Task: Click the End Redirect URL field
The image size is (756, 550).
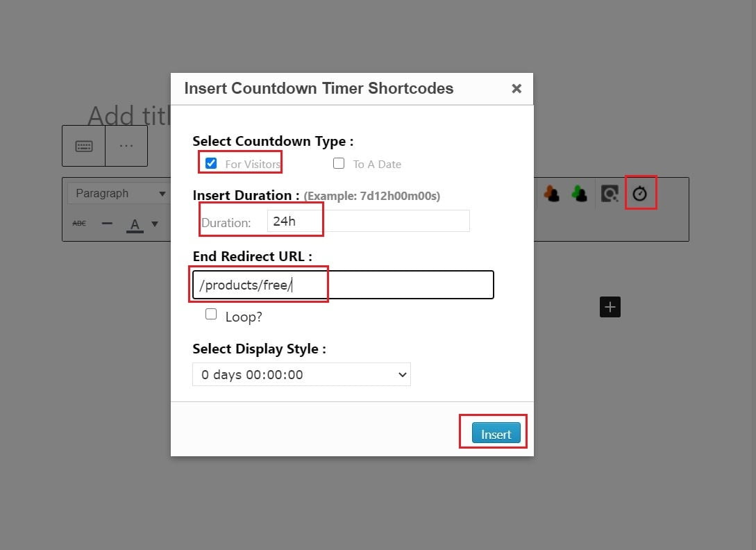Action: (343, 285)
